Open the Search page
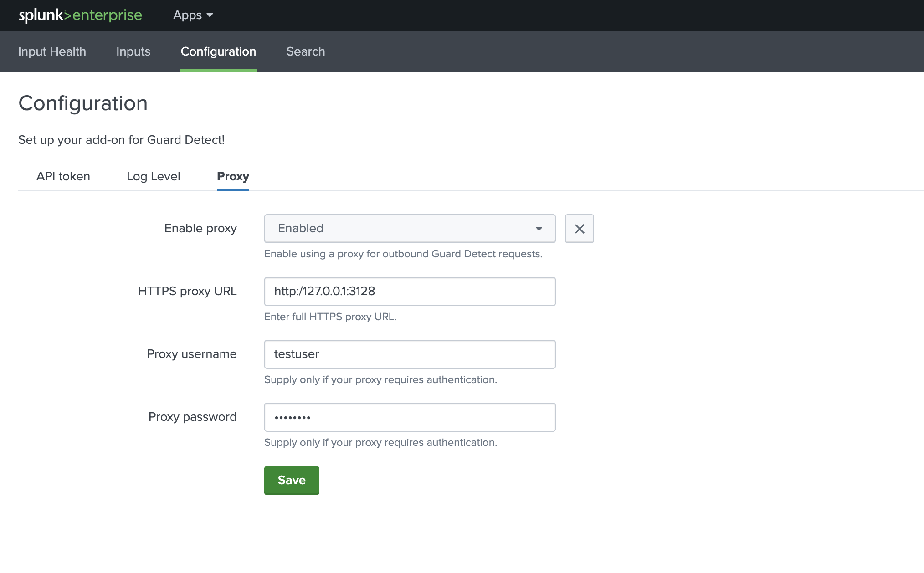This screenshot has height=573, width=924. click(x=305, y=51)
